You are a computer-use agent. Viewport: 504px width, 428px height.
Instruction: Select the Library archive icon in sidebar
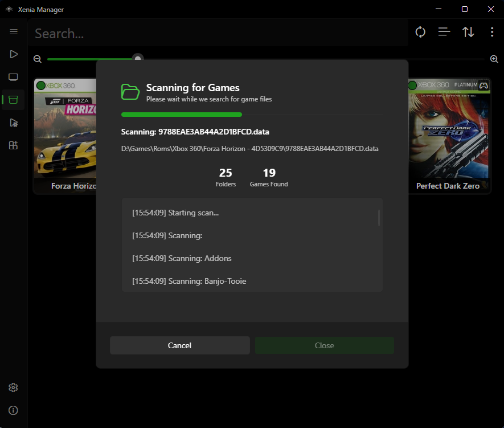[13, 100]
